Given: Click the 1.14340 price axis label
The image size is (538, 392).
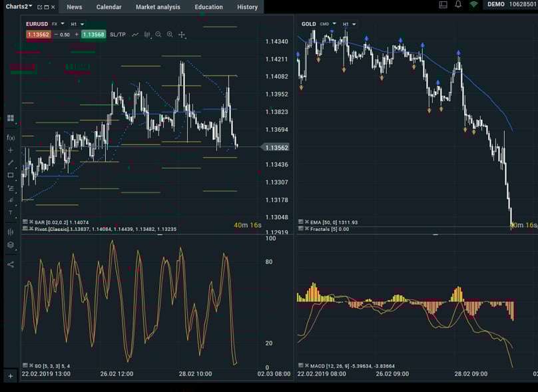Looking at the screenshot, I should 277,41.
